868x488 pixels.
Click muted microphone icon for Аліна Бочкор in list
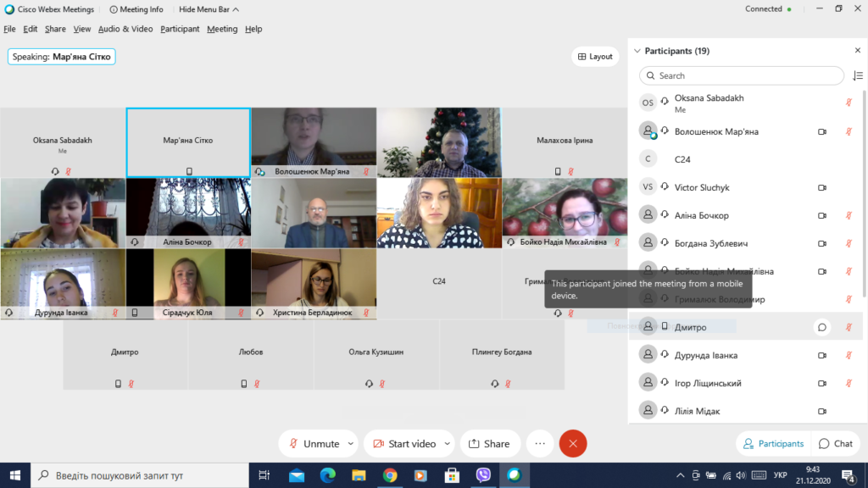[x=849, y=216]
